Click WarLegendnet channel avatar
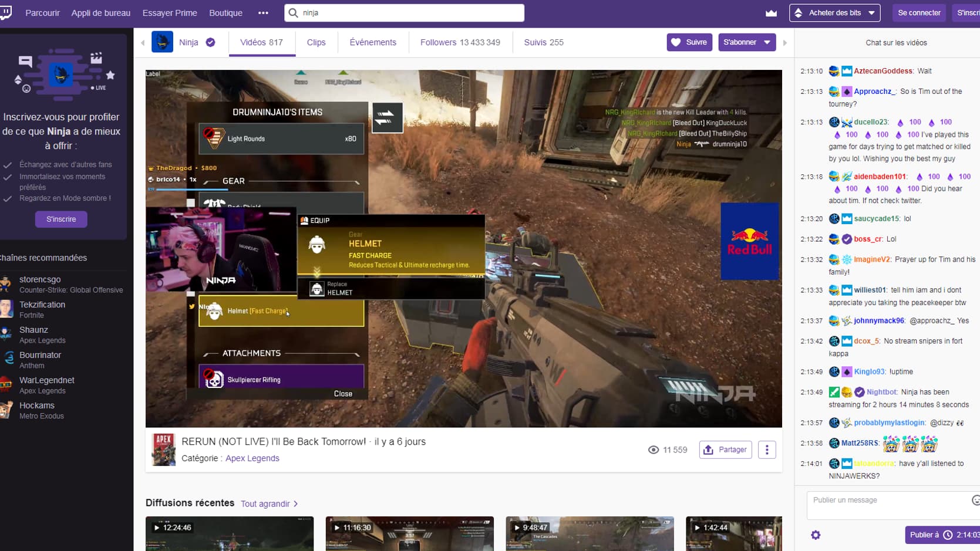 (x=6, y=385)
